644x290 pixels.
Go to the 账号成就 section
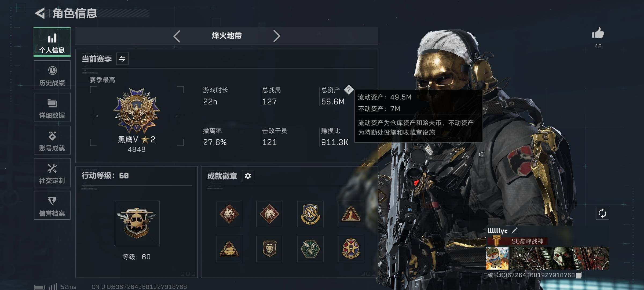click(52, 140)
